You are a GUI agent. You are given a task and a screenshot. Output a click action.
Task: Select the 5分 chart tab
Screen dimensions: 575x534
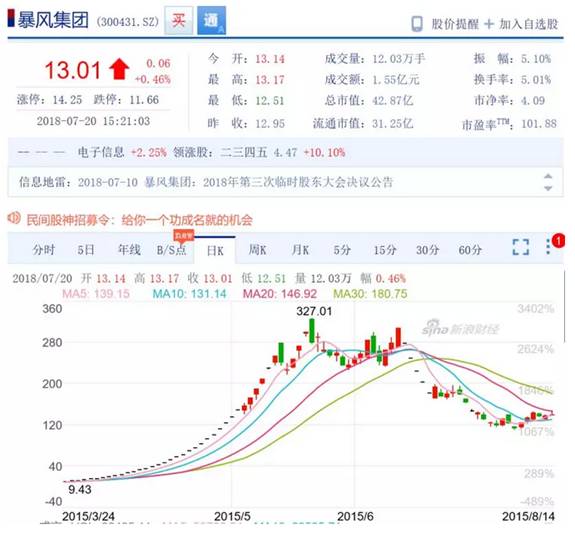(x=342, y=250)
